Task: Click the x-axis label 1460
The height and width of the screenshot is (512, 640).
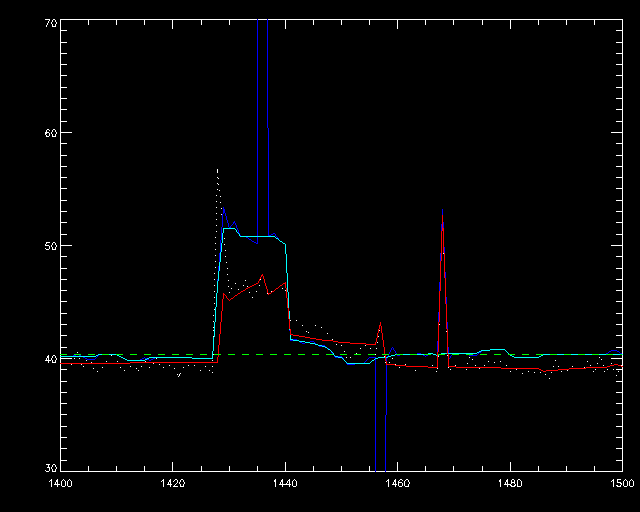Action: (x=398, y=483)
